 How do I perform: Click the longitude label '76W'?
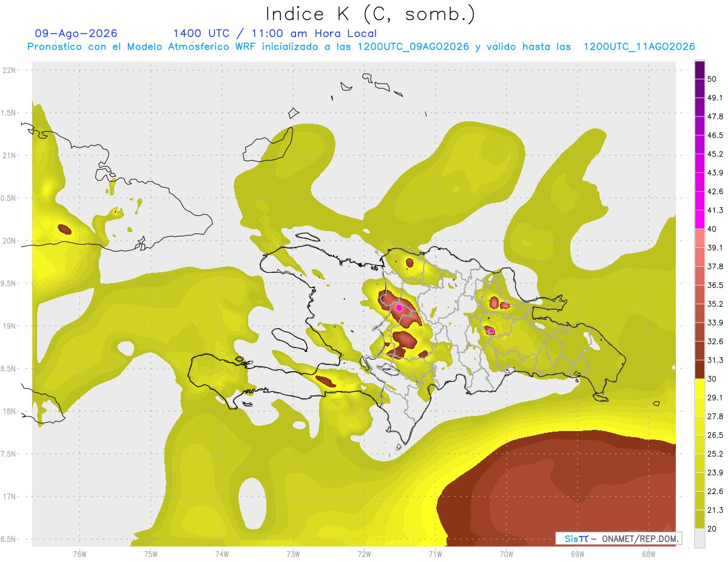(79, 554)
